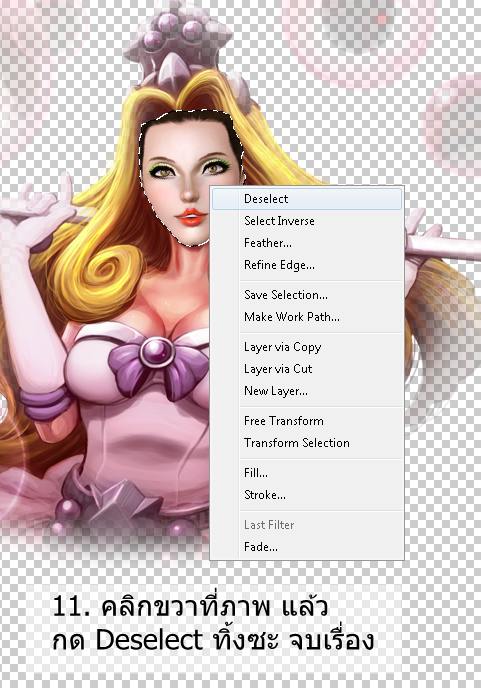Choose Transform Selection entry
The width and height of the screenshot is (481, 688).
click(307, 443)
